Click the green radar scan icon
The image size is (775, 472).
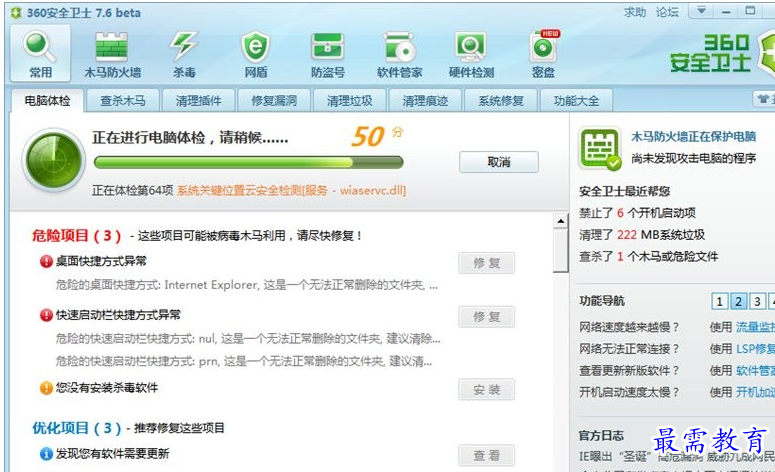pos(53,160)
